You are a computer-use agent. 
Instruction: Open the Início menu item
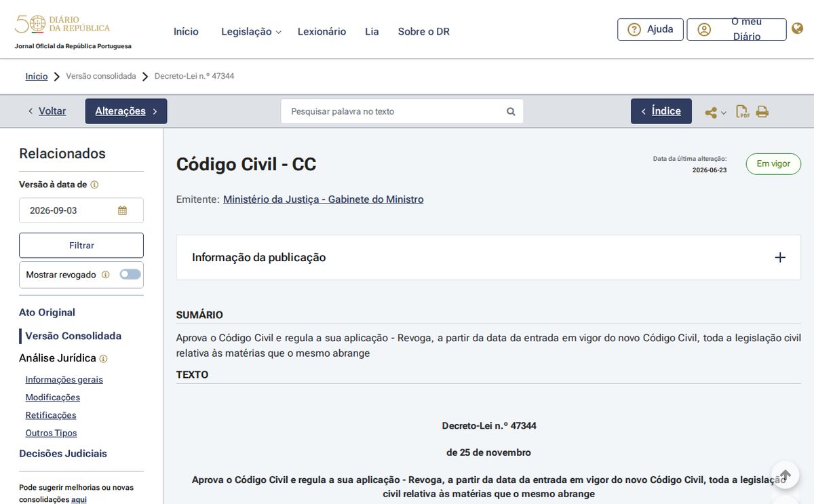click(x=186, y=31)
